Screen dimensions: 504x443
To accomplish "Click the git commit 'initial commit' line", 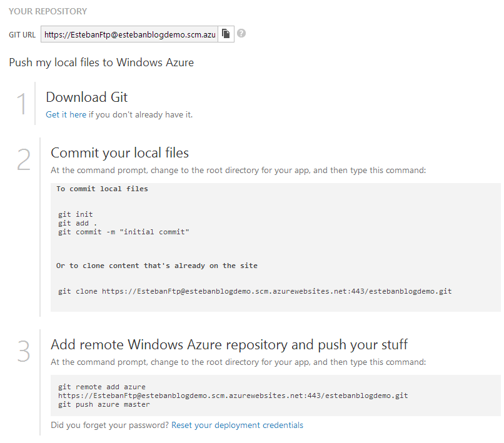I will pyautogui.click(x=124, y=232).
